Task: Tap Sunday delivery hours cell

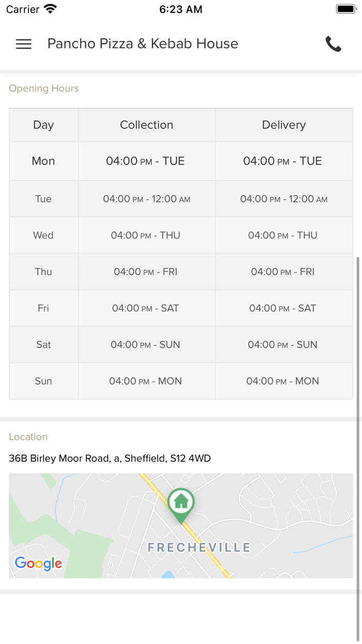Action: 283,381
